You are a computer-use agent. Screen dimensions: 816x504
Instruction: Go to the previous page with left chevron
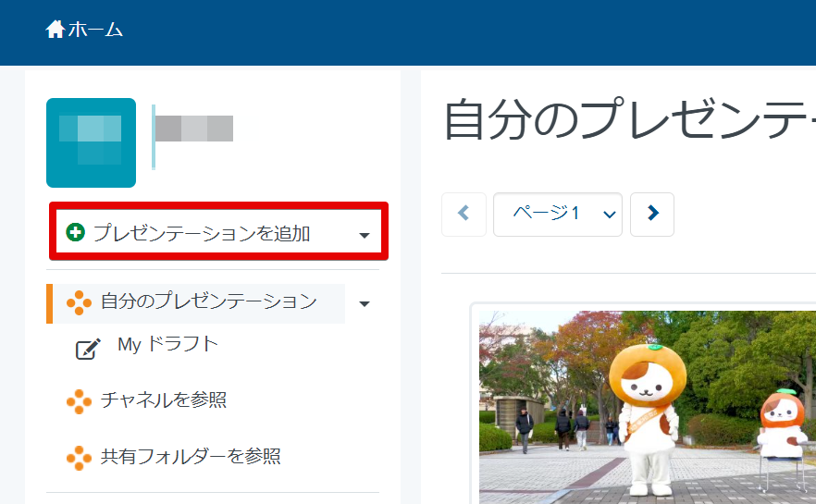464,214
